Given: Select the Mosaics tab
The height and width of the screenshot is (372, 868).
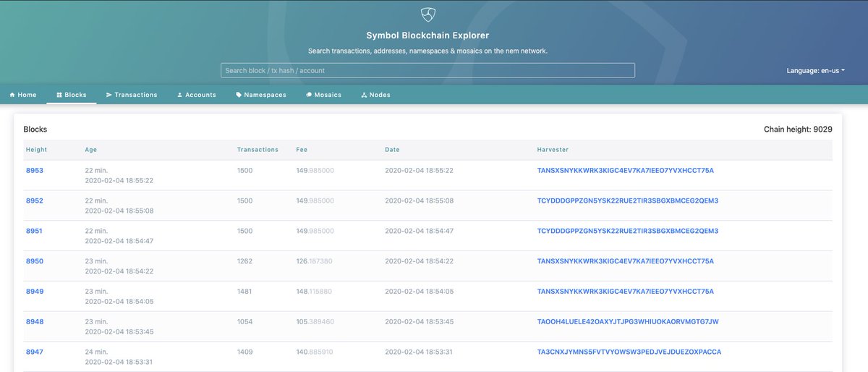Looking at the screenshot, I should coord(323,95).
